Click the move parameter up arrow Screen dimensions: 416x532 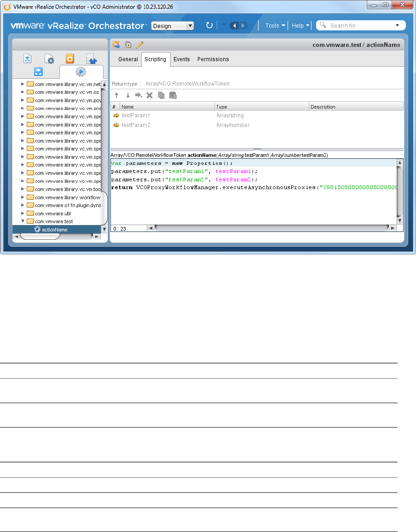[116, 95]
